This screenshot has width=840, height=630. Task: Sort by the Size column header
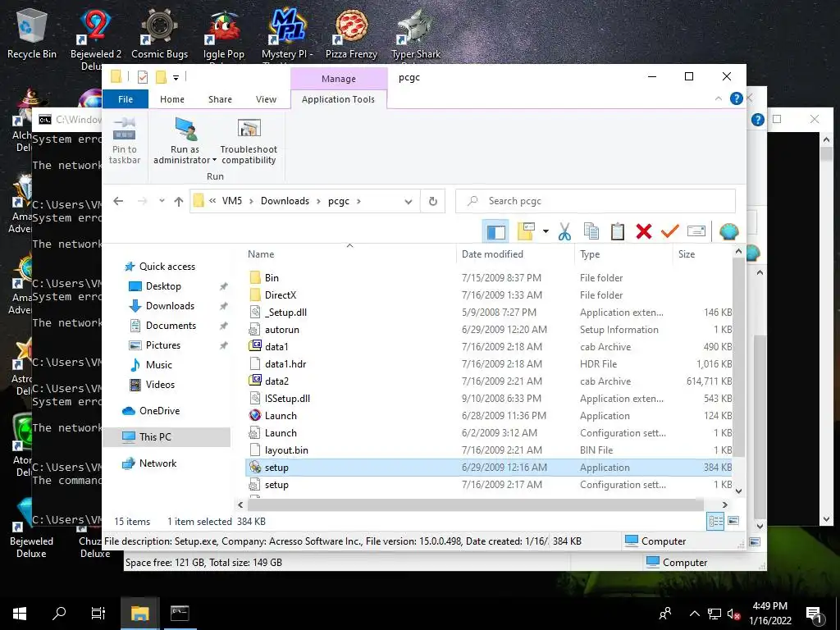click(x=702, y=254)
